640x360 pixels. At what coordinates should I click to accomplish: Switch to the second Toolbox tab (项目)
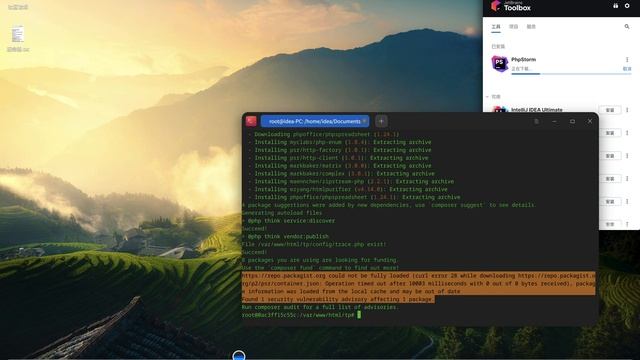coord(513,27)
